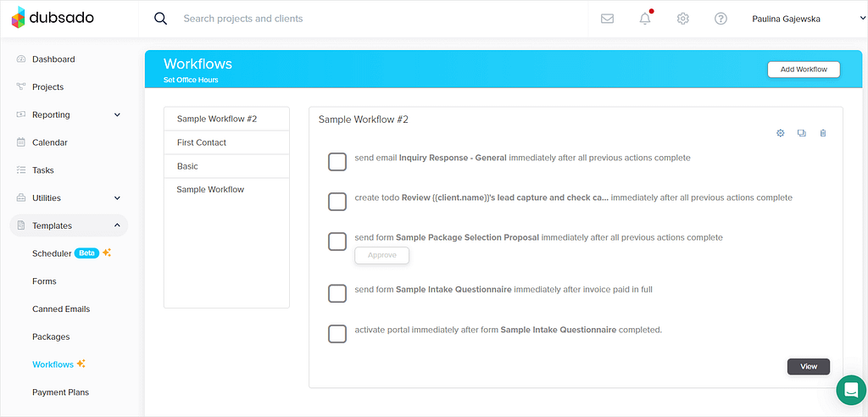This screenshot has height=417, width=868.
Task: Click the Beta badge next to Scheduler
Action: [86, 253]
